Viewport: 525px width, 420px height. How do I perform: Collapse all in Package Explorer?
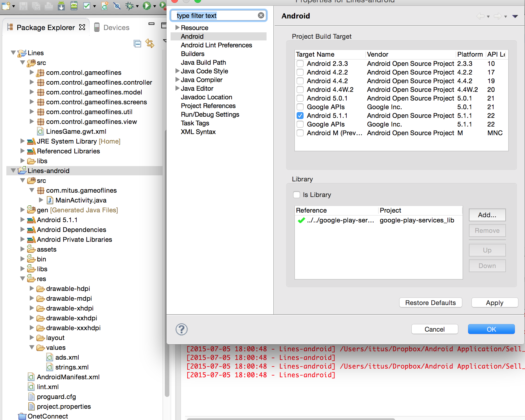click(137, 44)
